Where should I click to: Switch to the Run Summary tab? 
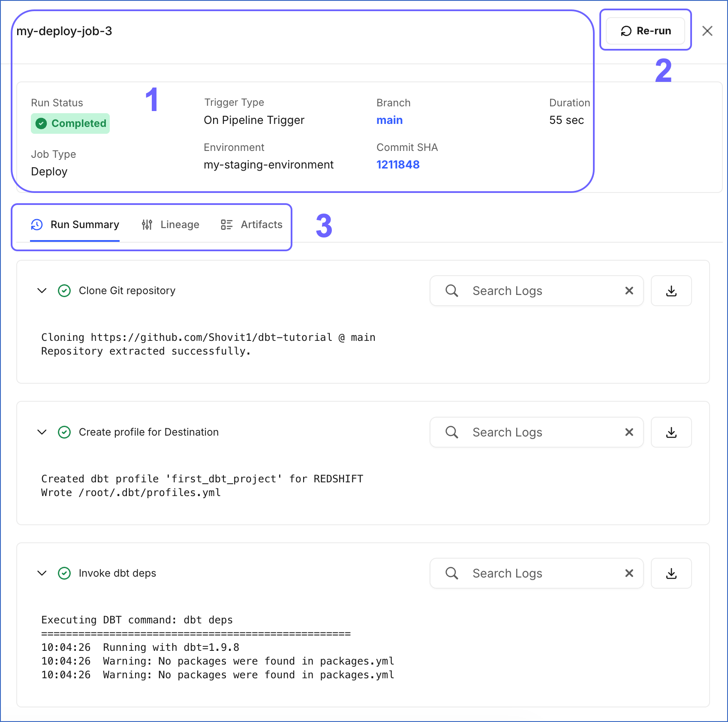click(x=75, y=225)
